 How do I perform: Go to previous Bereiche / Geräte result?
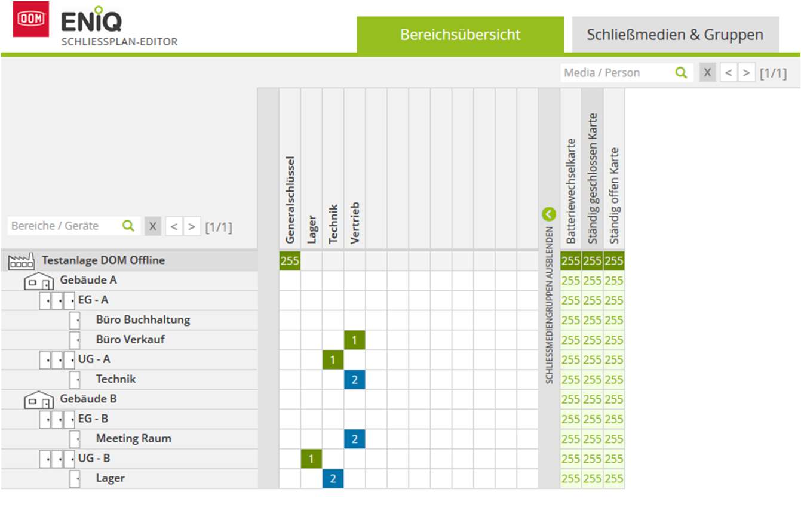coord(174,226)
